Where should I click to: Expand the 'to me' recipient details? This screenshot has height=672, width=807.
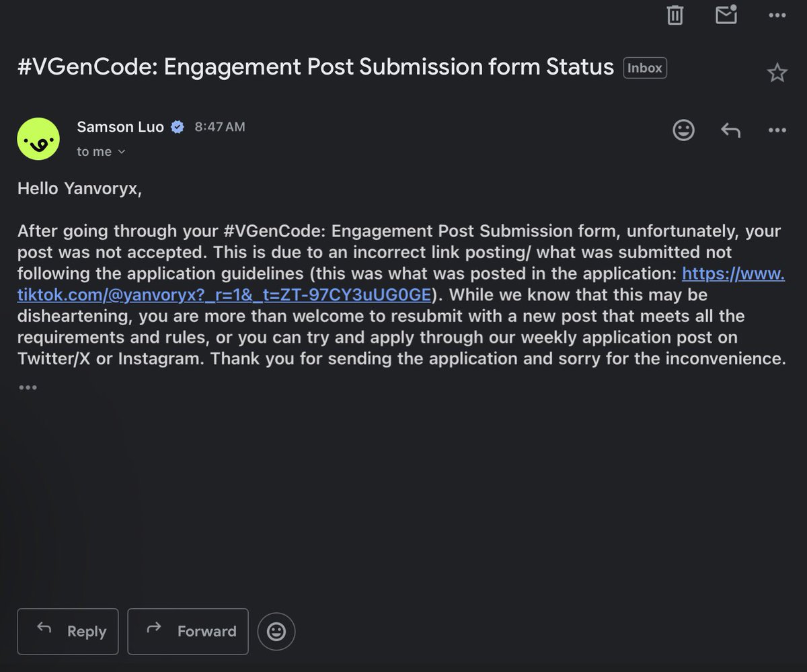(101, 152)
